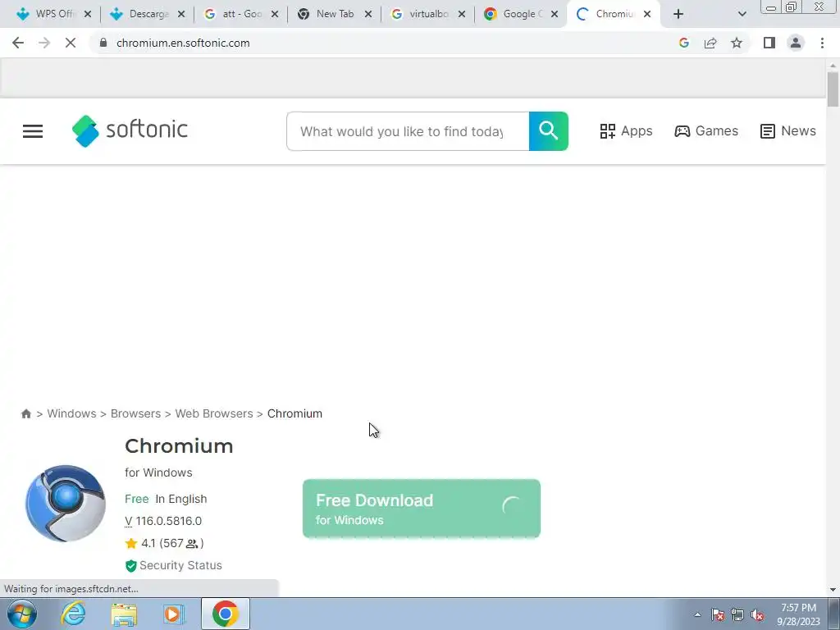840x630 pixels.
Task: Follow the Browsers breadcrumb link
Action: [x=135, y=413]
